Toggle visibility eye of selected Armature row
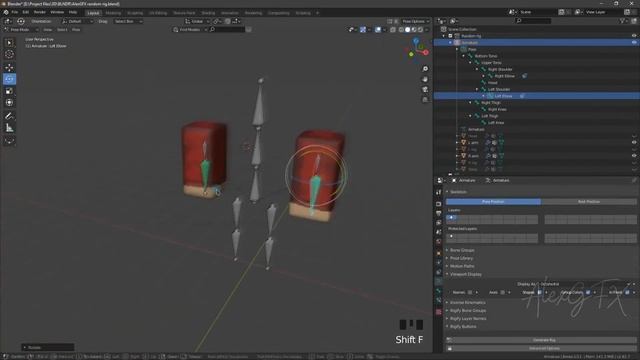 pyautogui.click(x=634, y=42)
